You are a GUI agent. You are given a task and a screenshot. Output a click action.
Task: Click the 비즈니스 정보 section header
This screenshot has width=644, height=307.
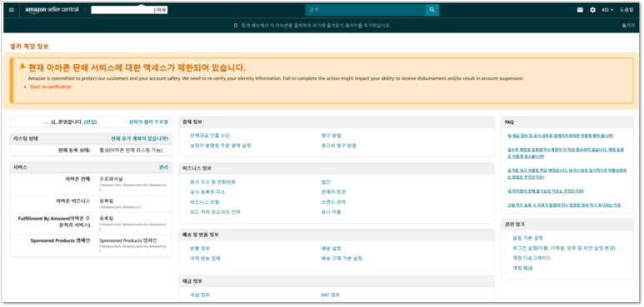pyautogui.click(x=197, y=168)
